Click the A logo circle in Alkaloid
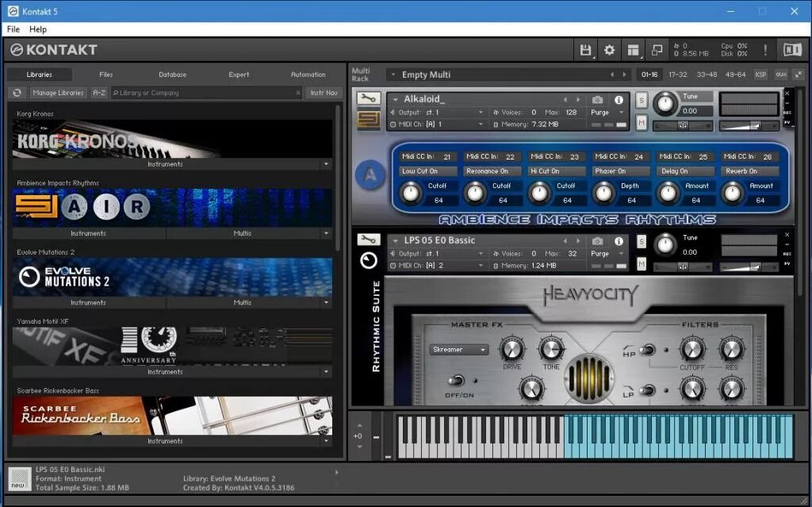The image size is (812, 507). tap(370, 175)
